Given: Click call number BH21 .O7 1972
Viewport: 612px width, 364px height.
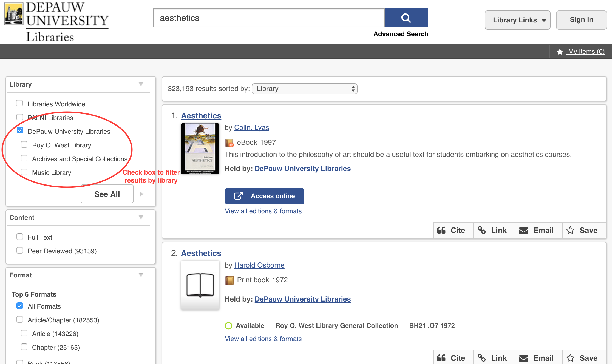Looking at the screenshot, I should coord(432,326).
